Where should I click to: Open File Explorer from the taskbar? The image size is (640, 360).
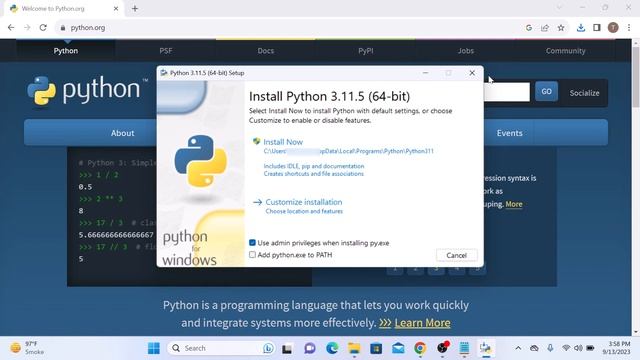pos(354,348)
